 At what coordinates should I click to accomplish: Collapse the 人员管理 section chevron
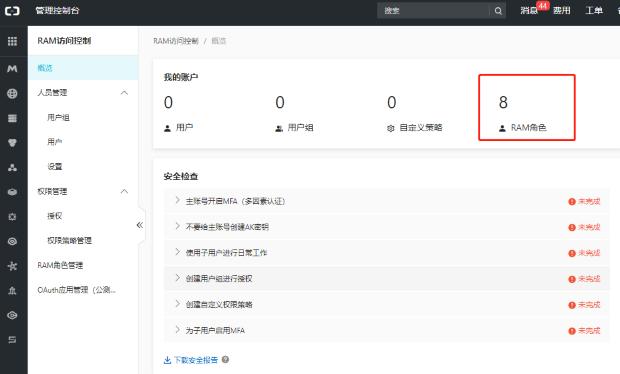[124, 93]
